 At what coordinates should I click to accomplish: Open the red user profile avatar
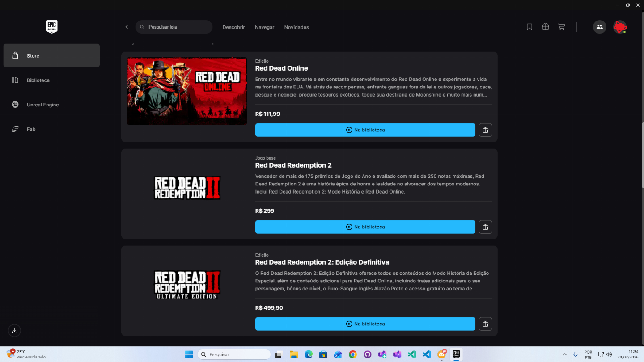click(x=620, y=27)
